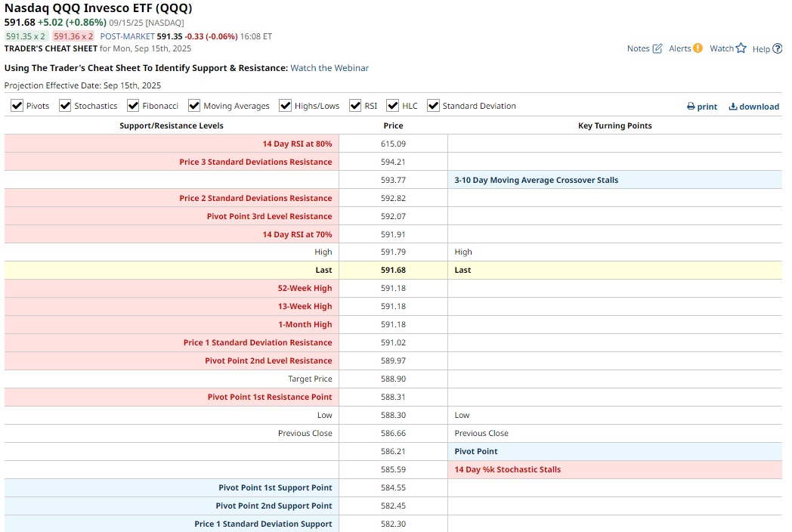Screen dimensions: 792x532
Task: Select the 14 Day RSI at 80% row label
Action: tap(297, 144)
